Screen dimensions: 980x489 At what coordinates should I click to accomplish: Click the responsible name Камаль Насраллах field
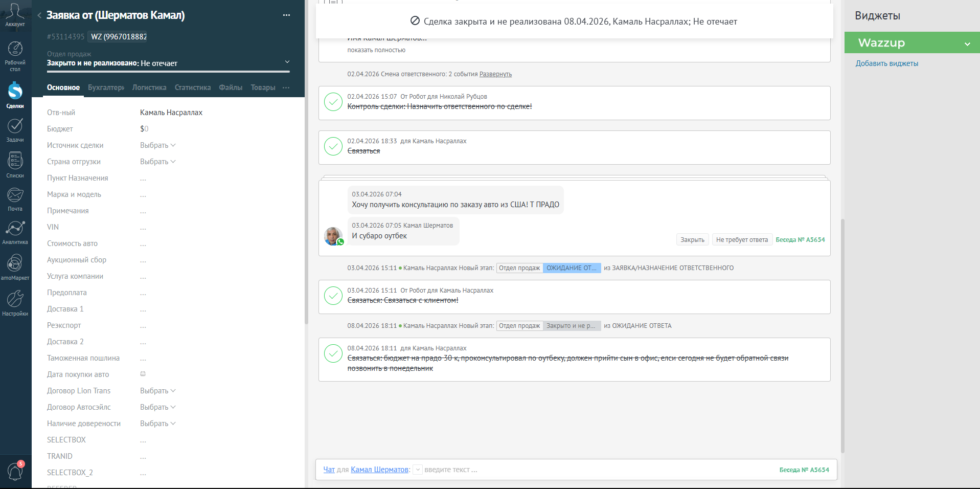click(171, 113)
